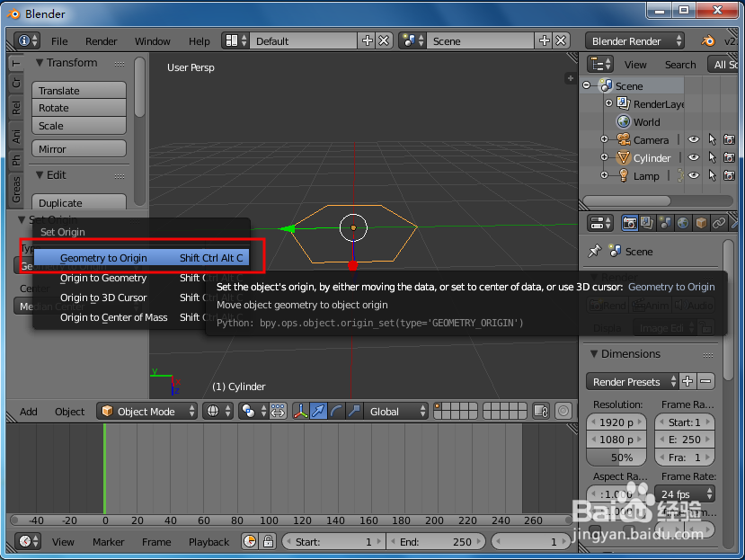
Task: Open the Blender Render engine dropdown
Action: coord(634,40)
